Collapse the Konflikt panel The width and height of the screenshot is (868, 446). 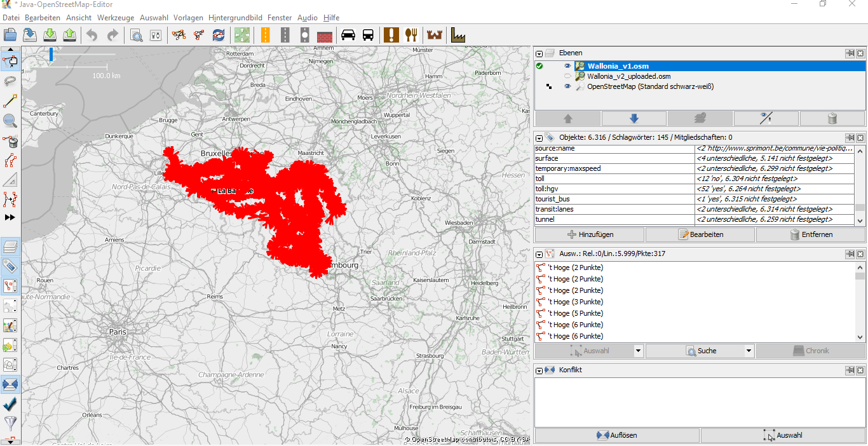point(539,370)
